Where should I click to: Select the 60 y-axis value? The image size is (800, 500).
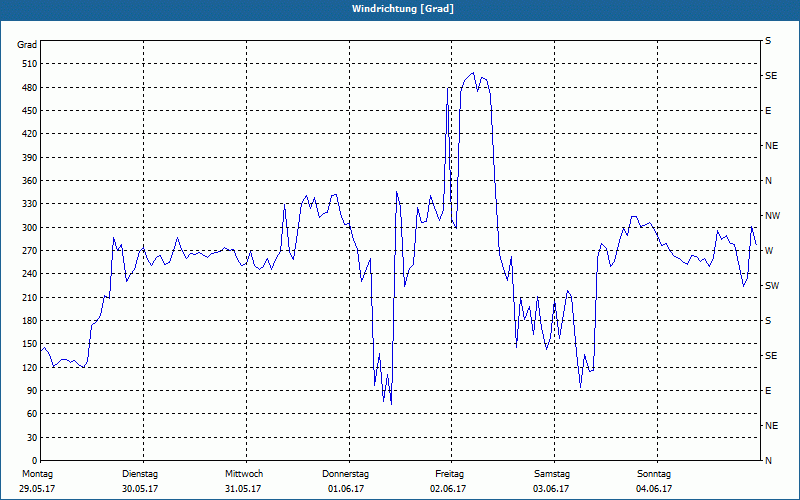pyautogui.click(x=32, y=414)
